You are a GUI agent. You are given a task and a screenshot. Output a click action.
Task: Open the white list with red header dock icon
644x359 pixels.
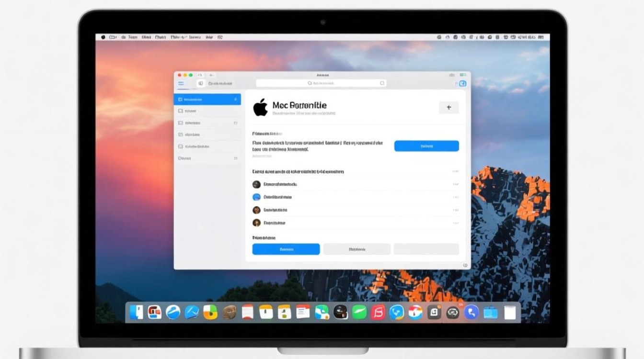[303, 312]
